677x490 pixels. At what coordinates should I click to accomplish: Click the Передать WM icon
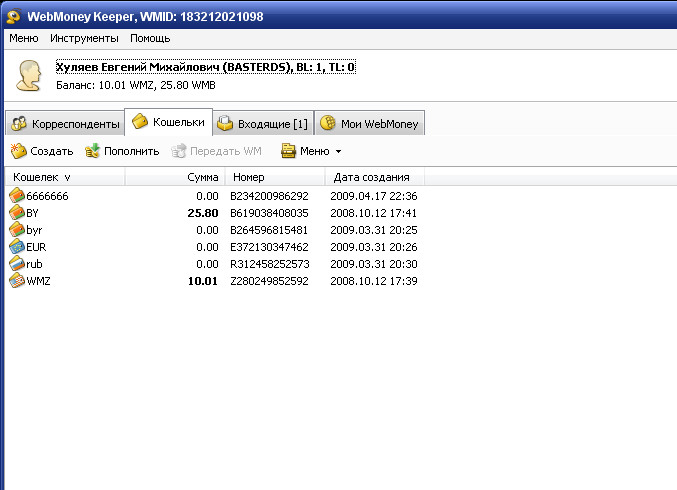pyautogui.click(x=178, y=151)
